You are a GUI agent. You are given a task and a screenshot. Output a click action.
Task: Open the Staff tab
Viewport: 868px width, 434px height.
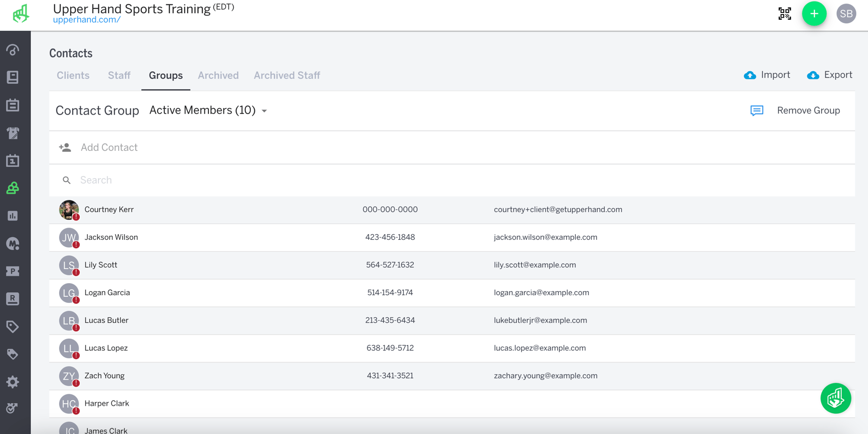(x=119, y=76)
